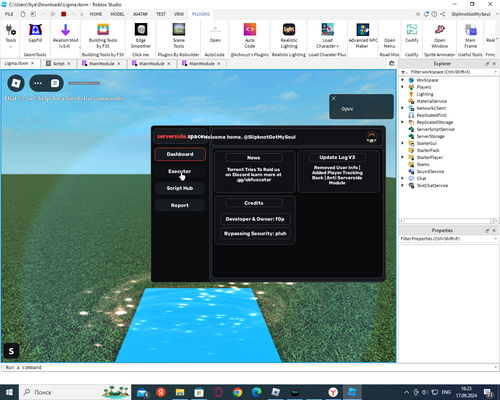The image size is (500, 400).
Task: Open the Script Hub section
Action: tap(180, 188)
